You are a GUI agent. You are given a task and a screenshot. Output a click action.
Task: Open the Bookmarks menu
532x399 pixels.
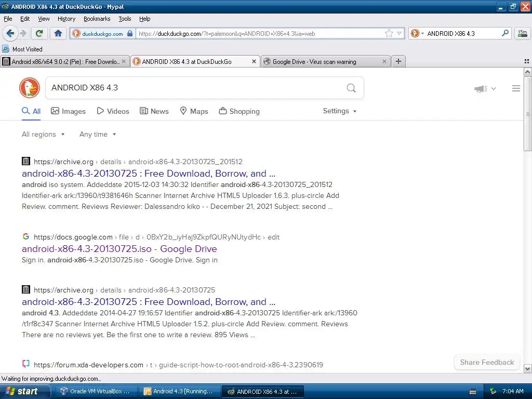click(97, 19)
